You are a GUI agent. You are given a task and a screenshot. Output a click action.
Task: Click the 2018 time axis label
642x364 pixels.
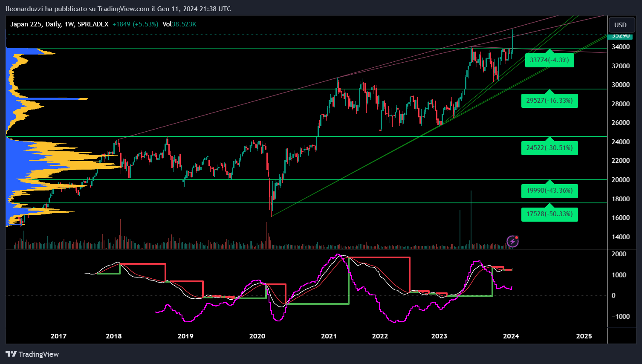(114, 336)
